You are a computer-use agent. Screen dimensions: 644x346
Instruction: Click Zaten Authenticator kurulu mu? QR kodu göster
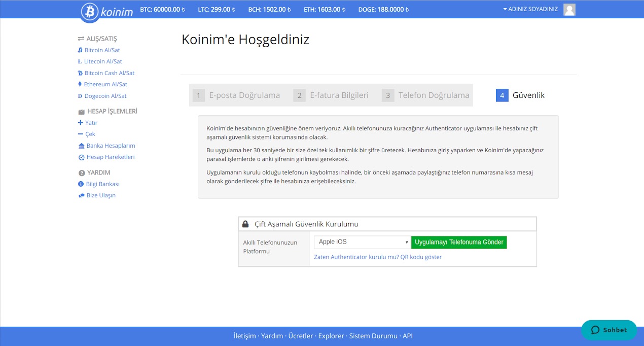pos(378,257)
